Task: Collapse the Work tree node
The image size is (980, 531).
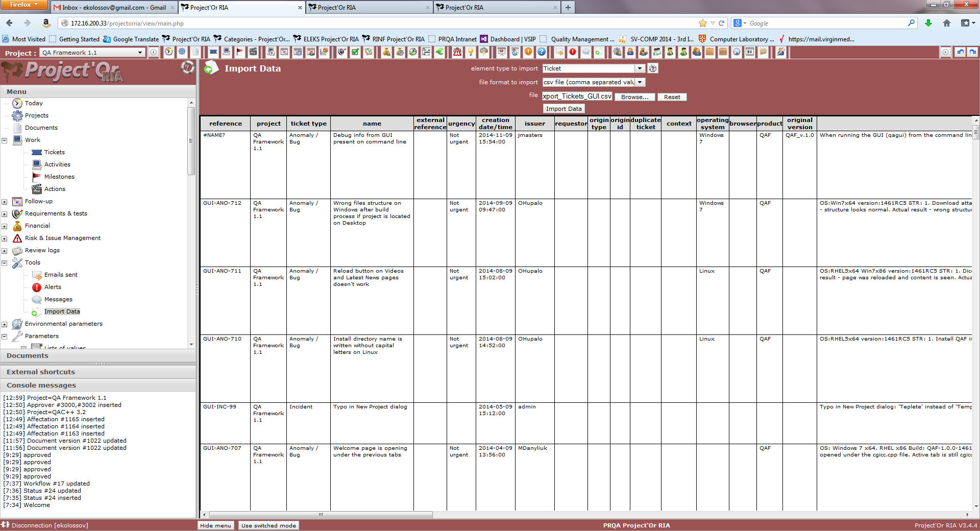Action: pos(5,140)
